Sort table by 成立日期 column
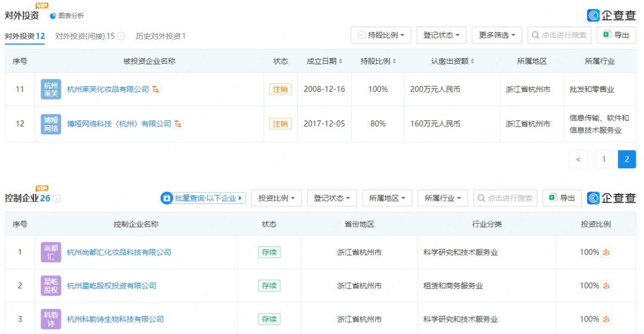This screenshot has height=334, width=644. 324,61
